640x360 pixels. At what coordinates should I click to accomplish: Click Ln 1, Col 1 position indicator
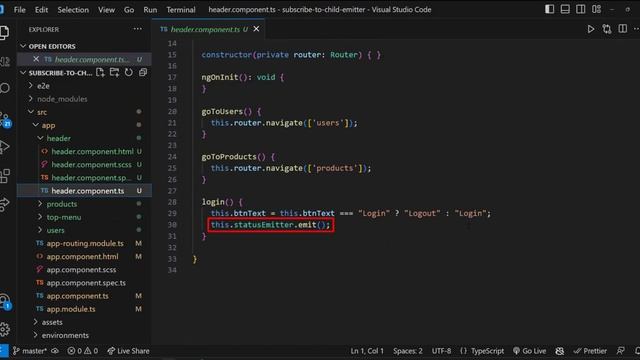367,351
